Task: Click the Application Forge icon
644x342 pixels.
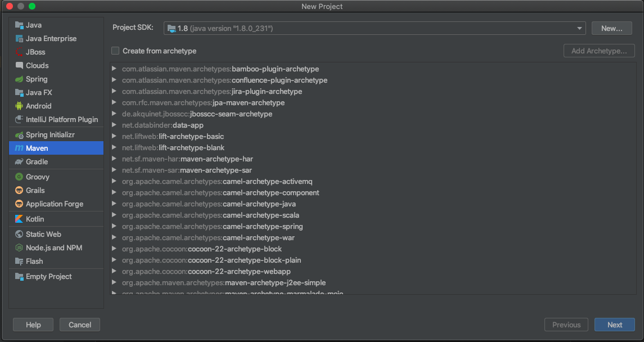Action: (19, 204)
